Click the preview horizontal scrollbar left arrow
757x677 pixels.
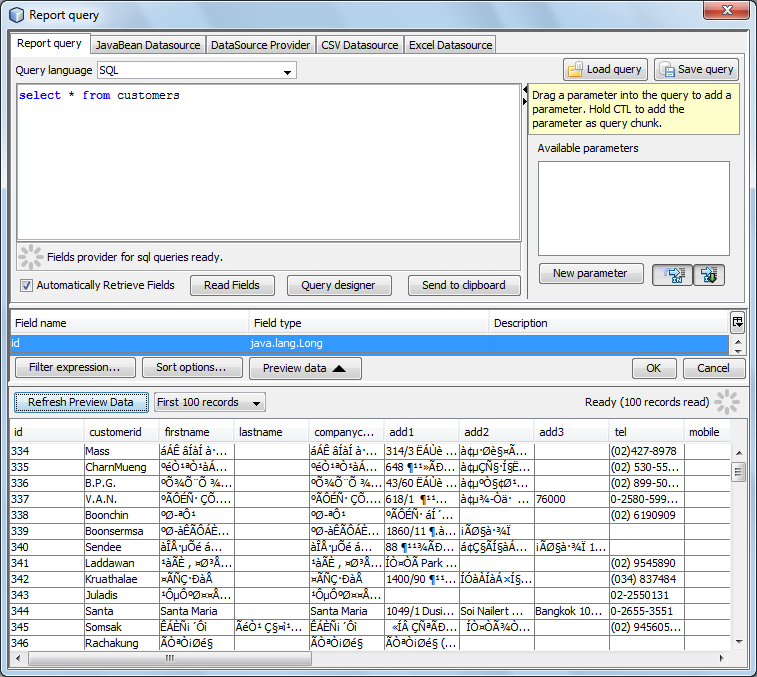coord(18,659)
